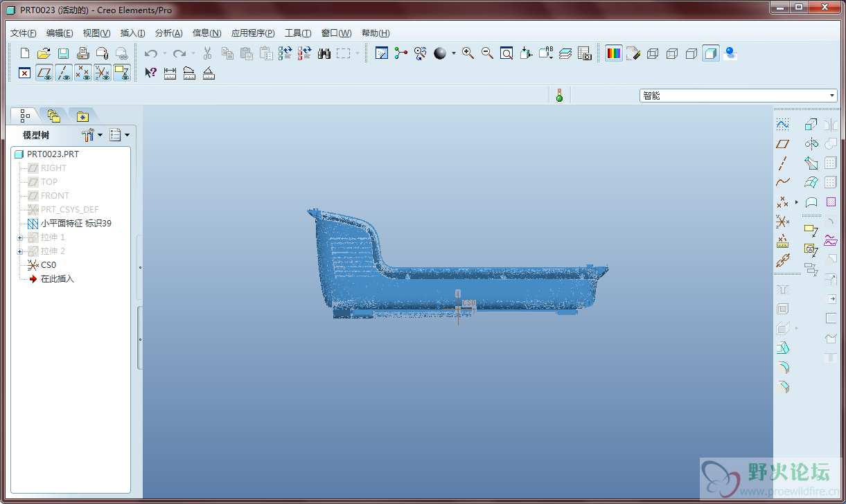
Task: Click the datum plane tool in right toolbar
Action: pyautogui.click(x=782, y=144)
